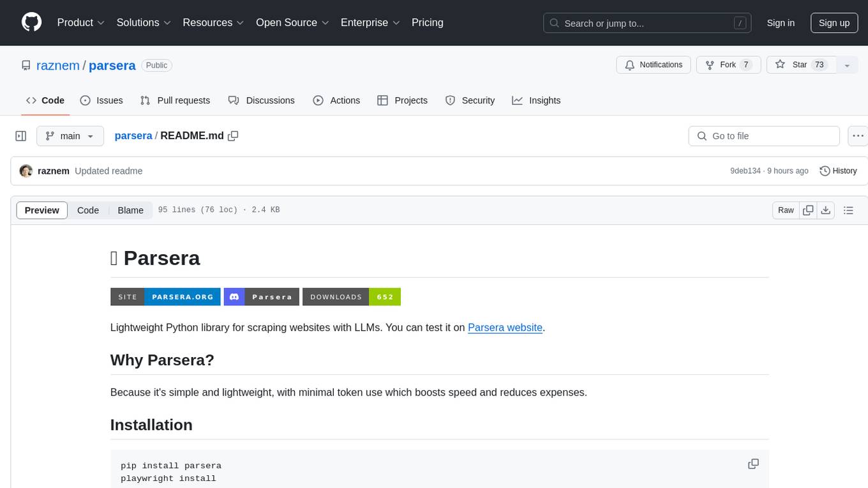Open the parsera repository link
This screenshot has width=868, height=488.
pos(112,65)
